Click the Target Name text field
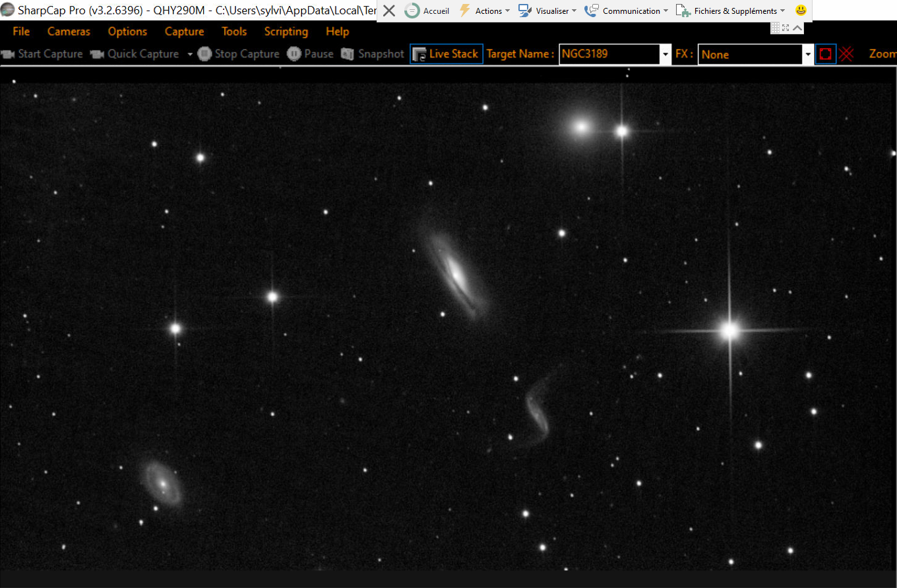The width and height of the screenshot is (897, 588). [x=609, y=54]
